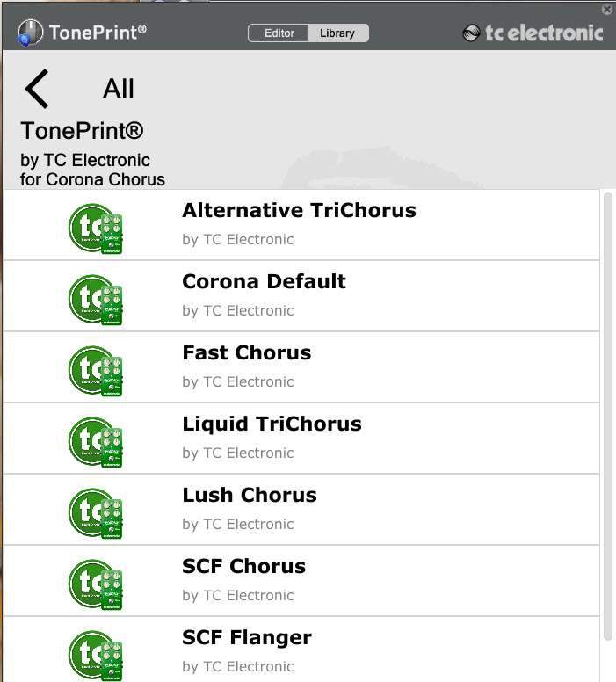Click the SCF Flanger pedal icon

click(95, 654)
